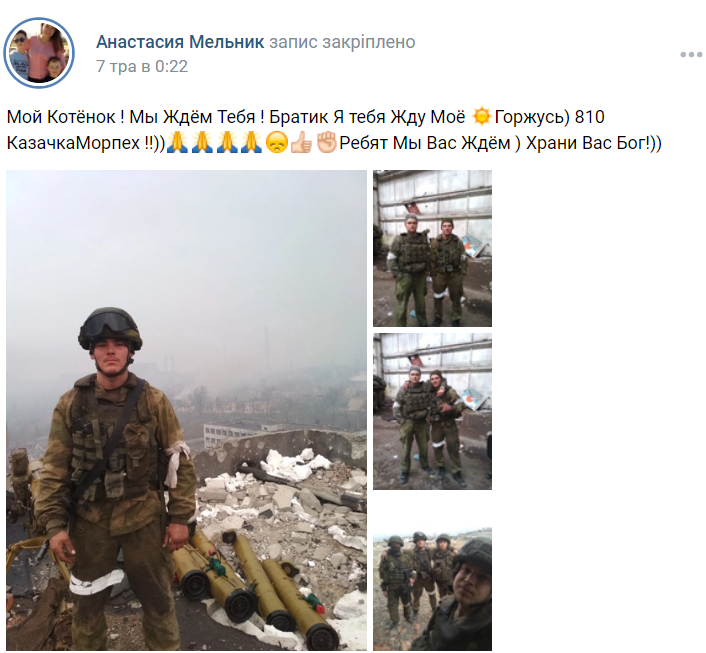
Task: Click the Анастасия Мельник author name
Action: point(180,42)
